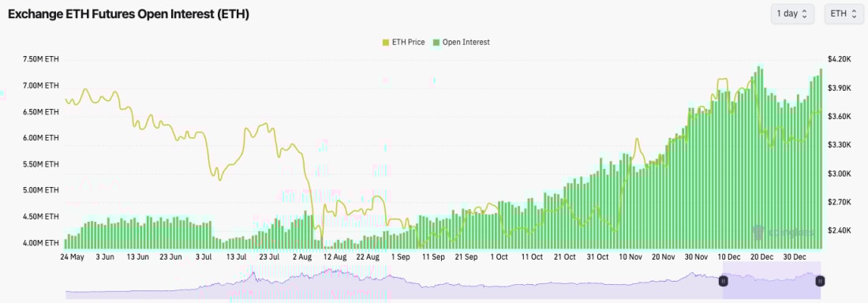This screenshot has width=868, height=303.
Task: Click the 12 Aug date label
Action: click(335, 257)
